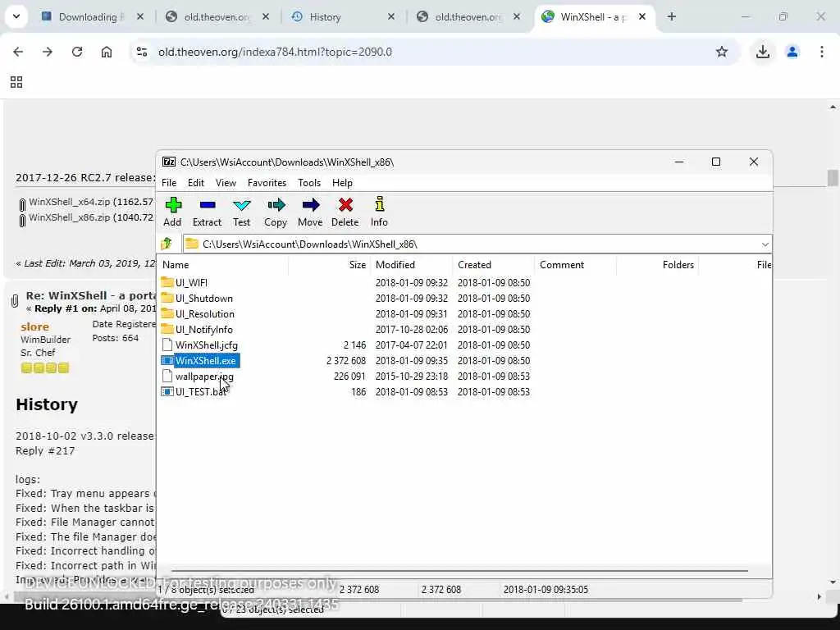This screenshot has width=840, height=630.
Task: Reload the current page
Action: (77, 52)
